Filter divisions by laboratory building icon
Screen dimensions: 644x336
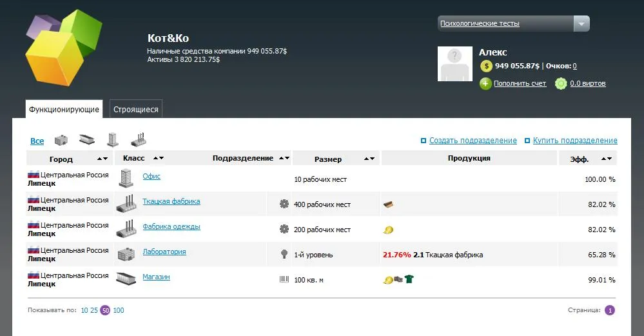click(x=61, y=140)
